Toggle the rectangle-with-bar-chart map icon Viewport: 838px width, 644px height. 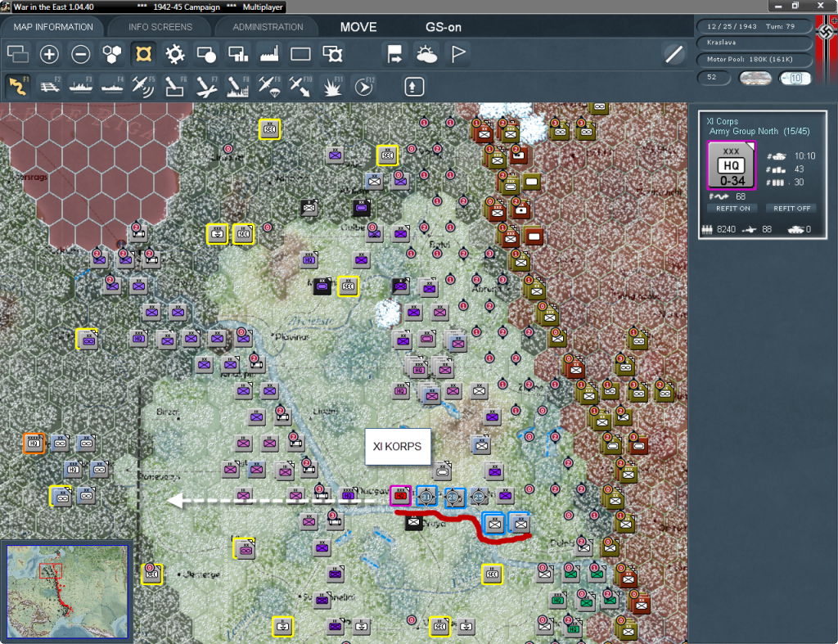238,54
